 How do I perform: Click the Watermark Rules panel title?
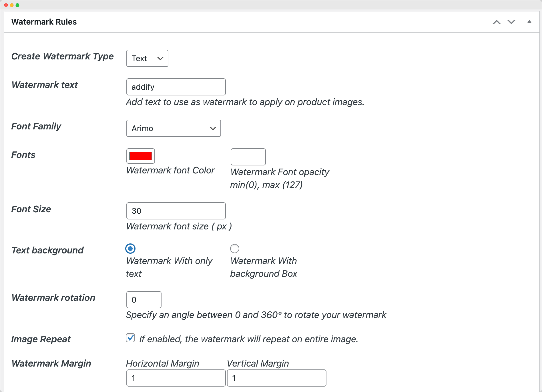click(x=44, y=22)
